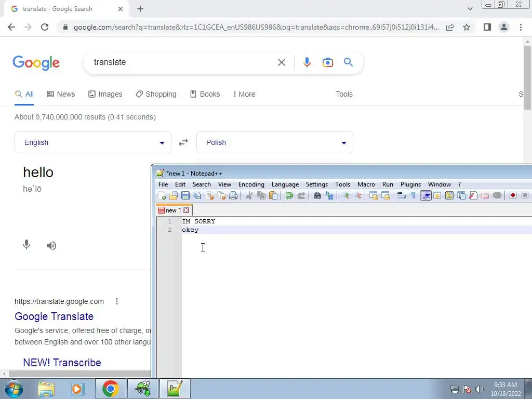This screenshot has height=399, width=532.
Task: Open the Encoding menu
Action: pyautogui.click(x=251, y=184)
